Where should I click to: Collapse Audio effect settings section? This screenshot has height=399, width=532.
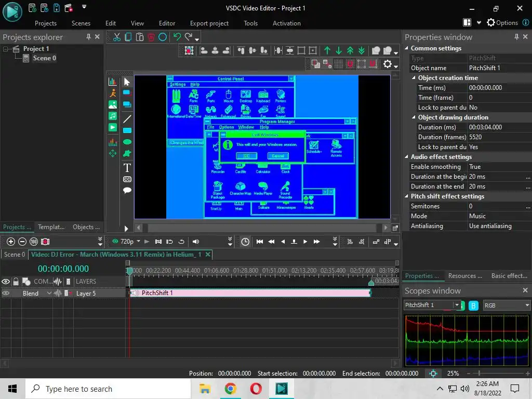(x=406, y=157)
